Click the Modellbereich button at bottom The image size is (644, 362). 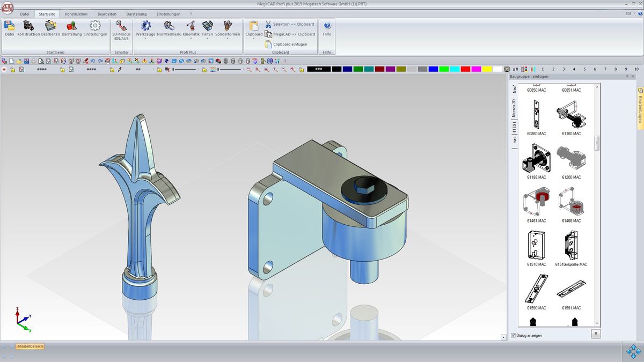point(30,346)
